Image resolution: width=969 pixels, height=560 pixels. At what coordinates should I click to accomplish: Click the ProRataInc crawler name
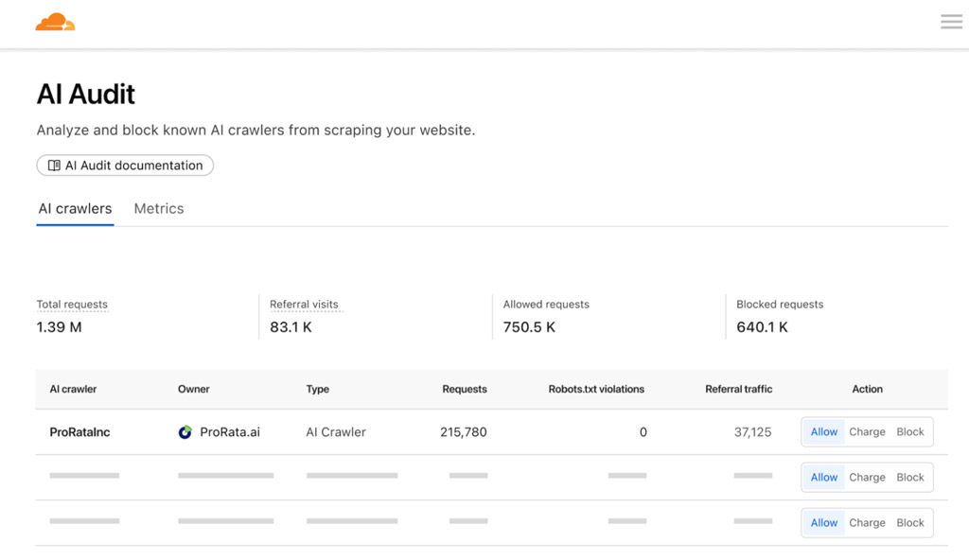pyautogui.click(x=79, y=432)
